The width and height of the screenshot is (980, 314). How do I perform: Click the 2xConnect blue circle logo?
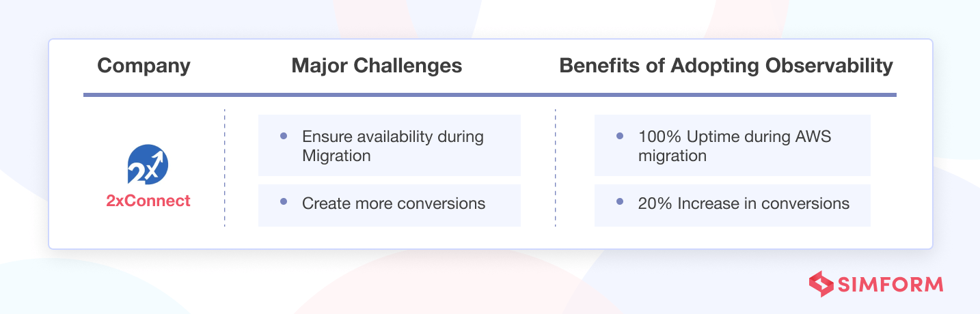[x=148, y=165]
